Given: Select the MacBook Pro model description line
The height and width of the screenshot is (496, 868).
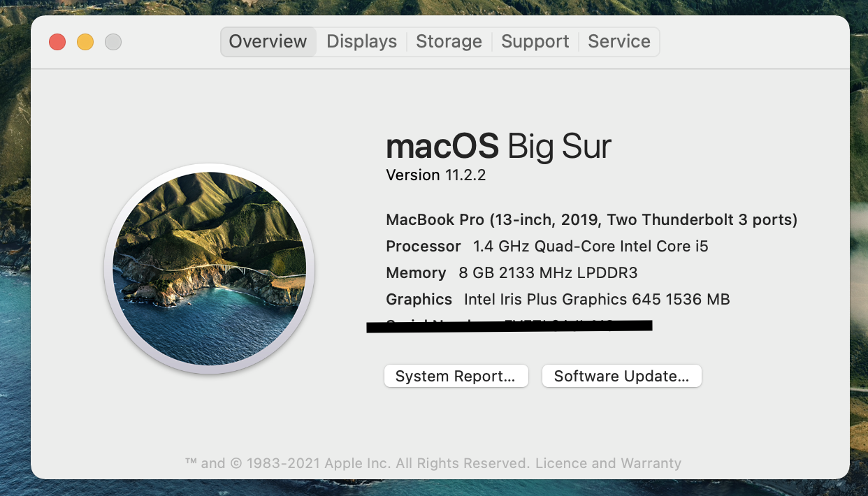Looking at the screenshot, I should tap(592, 220).
